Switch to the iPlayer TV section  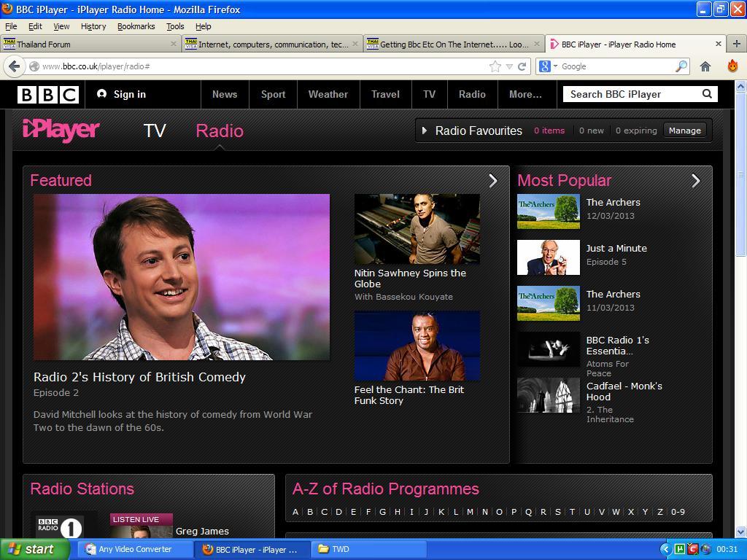pyautogui.click(x=155, y=131)
